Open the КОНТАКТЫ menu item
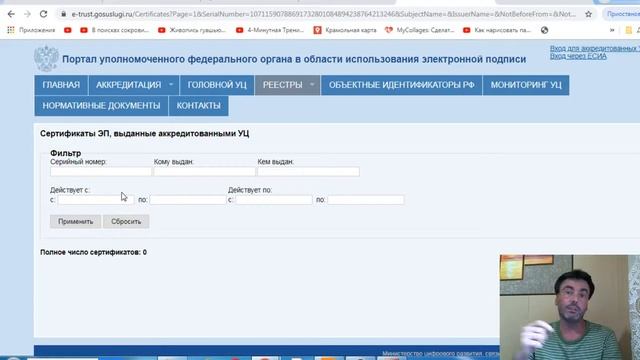This screenshot has width=640, height=360. tap(198, 106)
